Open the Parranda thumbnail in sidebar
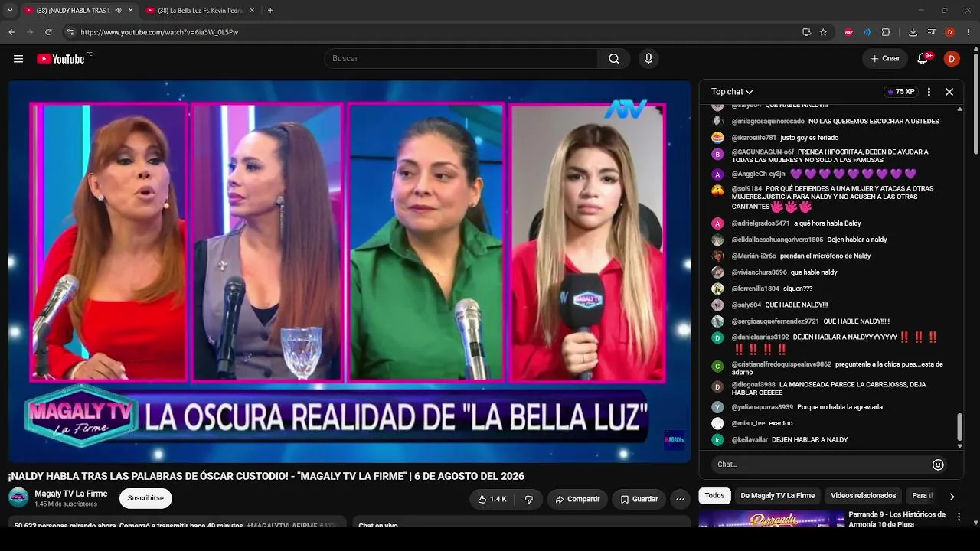This screenshot has height=551, width=980. click(772, 519)
